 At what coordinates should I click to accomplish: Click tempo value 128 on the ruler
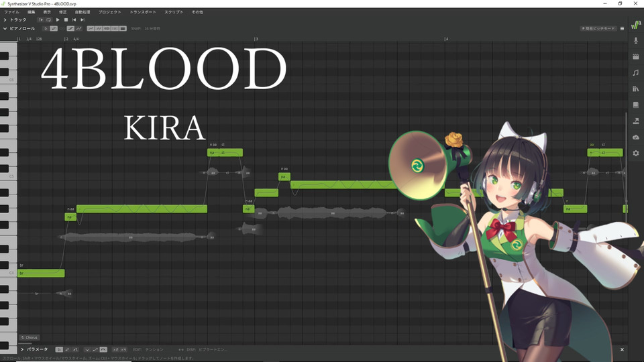click(39, 39)
